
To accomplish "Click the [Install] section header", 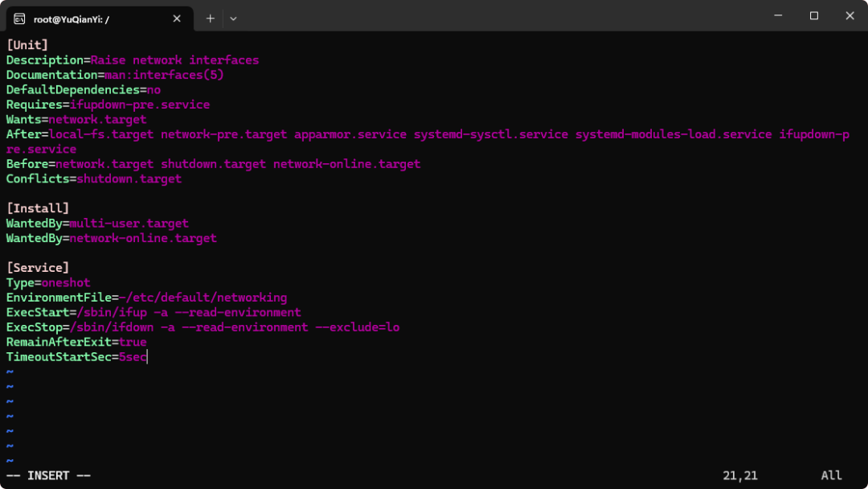I will click(x=38, y=208).
